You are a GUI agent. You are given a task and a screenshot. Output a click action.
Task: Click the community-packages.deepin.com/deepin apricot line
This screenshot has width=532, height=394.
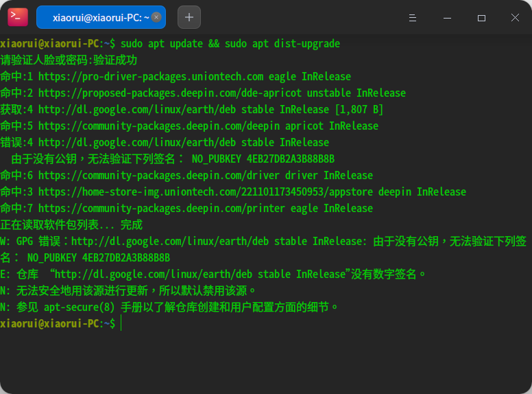(189, 126)
